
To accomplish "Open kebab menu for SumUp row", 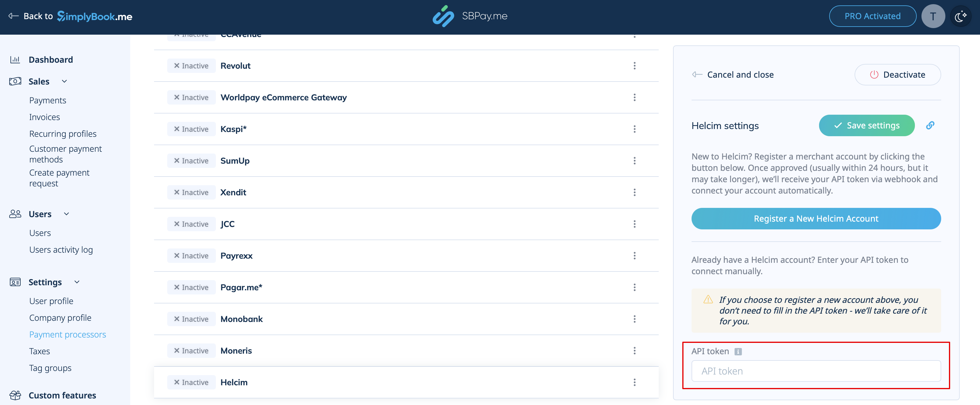I will (634, 161).
